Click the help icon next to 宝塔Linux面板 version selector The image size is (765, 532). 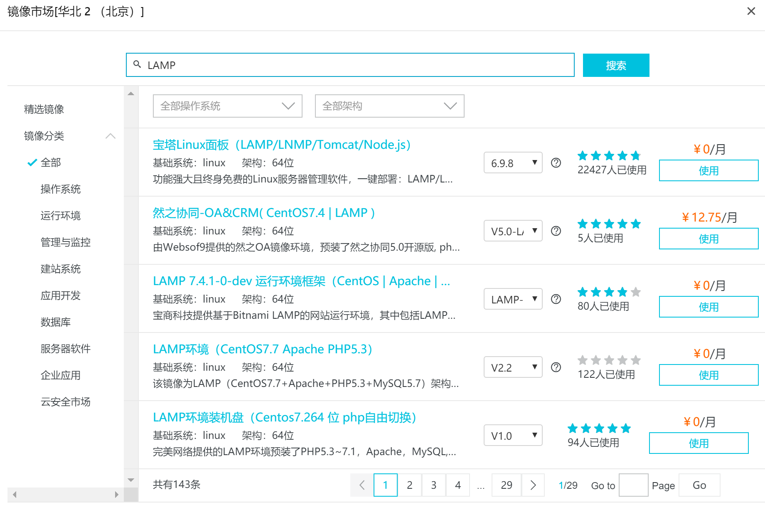[x=556, y=163]
